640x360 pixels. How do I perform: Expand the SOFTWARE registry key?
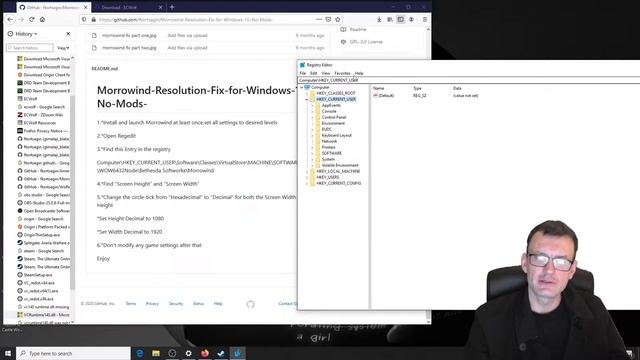point(312,153)
